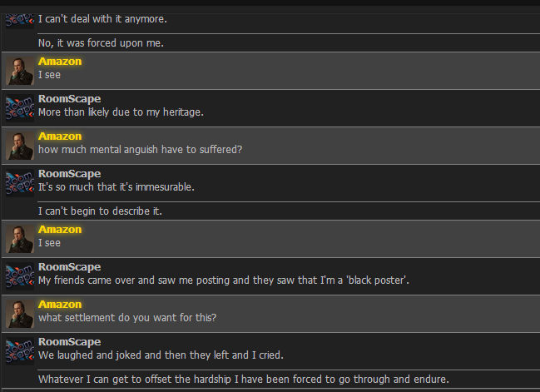Select Amazon's avatar beside the second "I see" message
540x392 pixels.
pos(20,239)
